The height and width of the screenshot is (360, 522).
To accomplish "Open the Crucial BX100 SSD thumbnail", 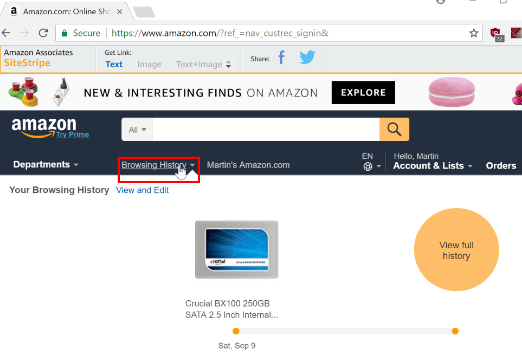I will (237, 250).
